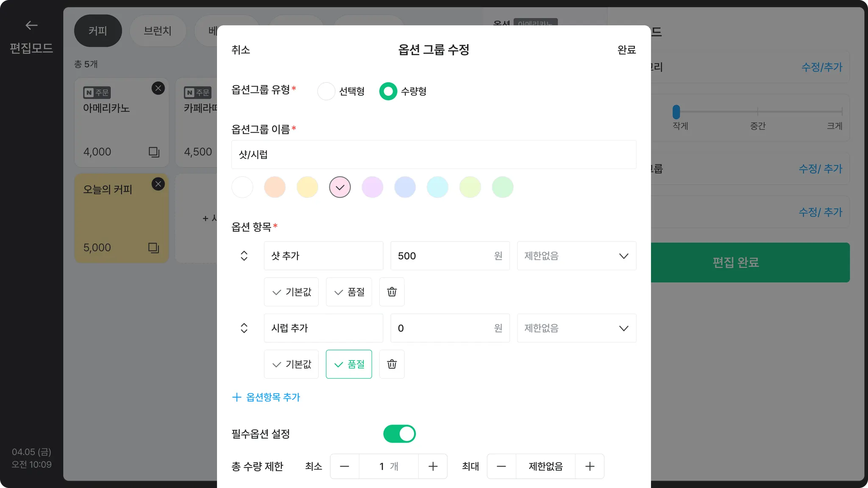The height and width of the screenshot is (488, 868).
Task: Click trash icon for 샷 추가 option
Action: click(392, 292)
